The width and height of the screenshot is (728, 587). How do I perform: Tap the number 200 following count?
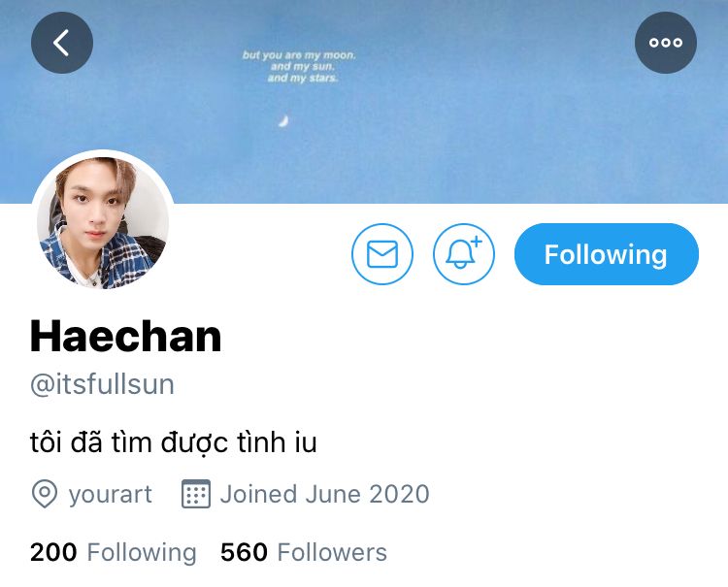pos(53,552)
